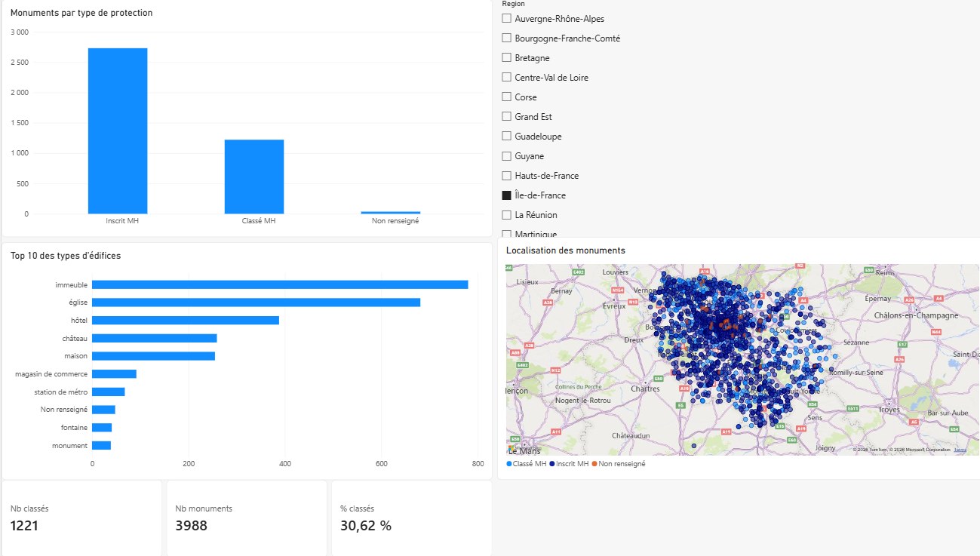The image size is (980, 556).
Task: Click the Joigny label on the map
Action: (x=825, y=447)
